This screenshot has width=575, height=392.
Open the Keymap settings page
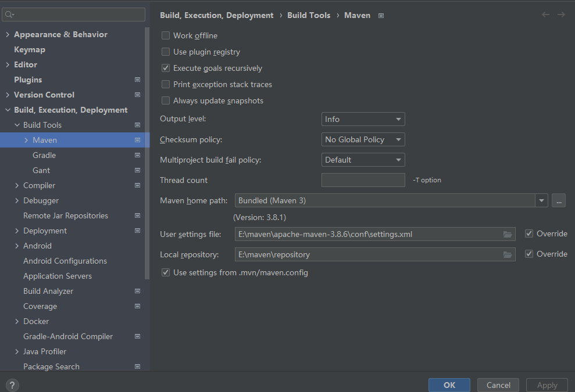30,49
